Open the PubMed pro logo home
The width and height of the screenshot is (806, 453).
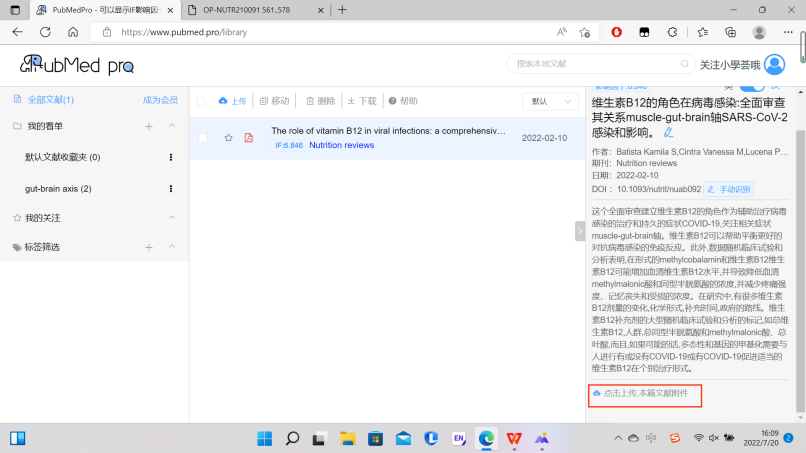tap(77, 65)
